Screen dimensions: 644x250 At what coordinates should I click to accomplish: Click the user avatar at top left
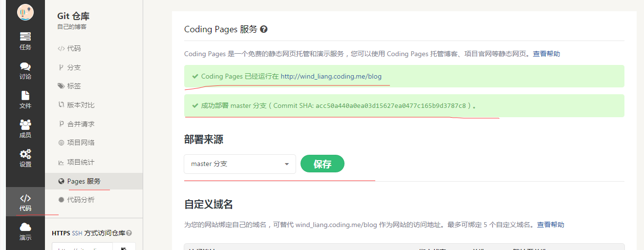tap(25, 12)
